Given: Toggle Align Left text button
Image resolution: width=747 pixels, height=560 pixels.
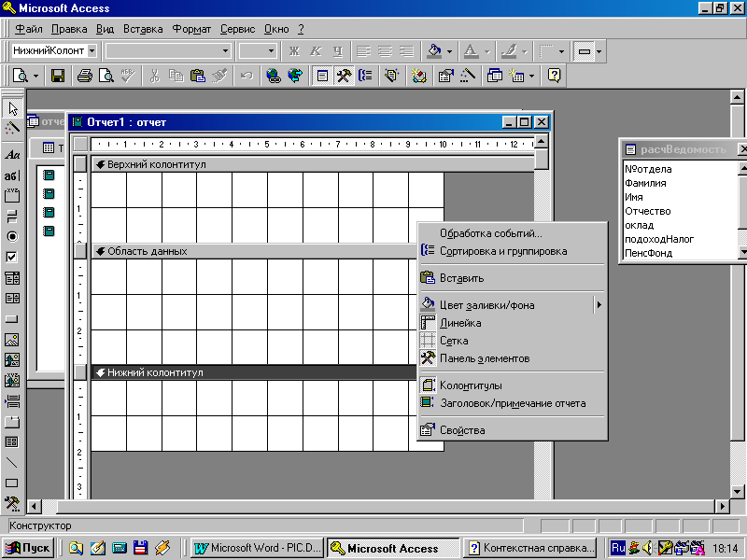Looking at the screenshot, I should click(363, 51).
